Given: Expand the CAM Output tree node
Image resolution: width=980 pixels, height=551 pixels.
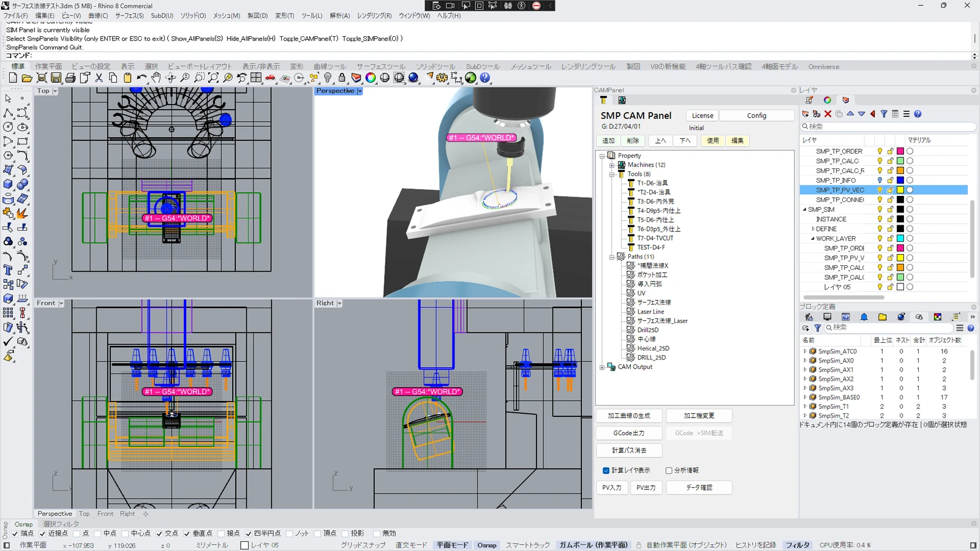Looking at the screenshot, I should [602, 367].
